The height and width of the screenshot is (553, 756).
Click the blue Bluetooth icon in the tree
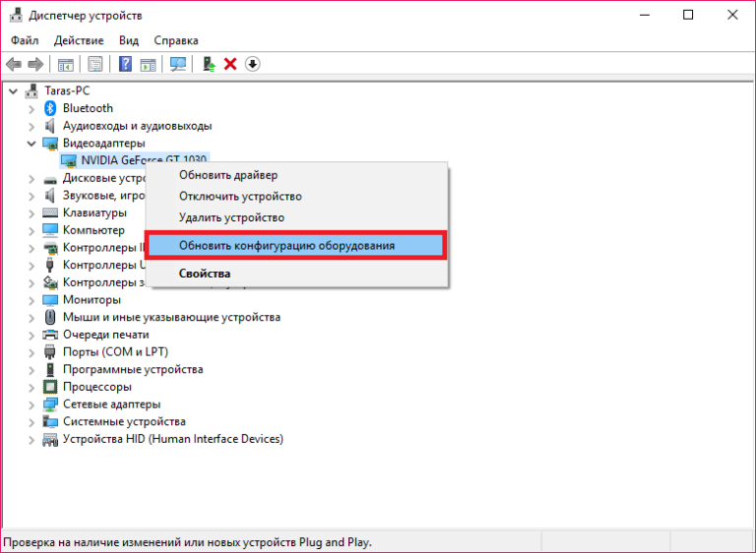coord(50,108)
